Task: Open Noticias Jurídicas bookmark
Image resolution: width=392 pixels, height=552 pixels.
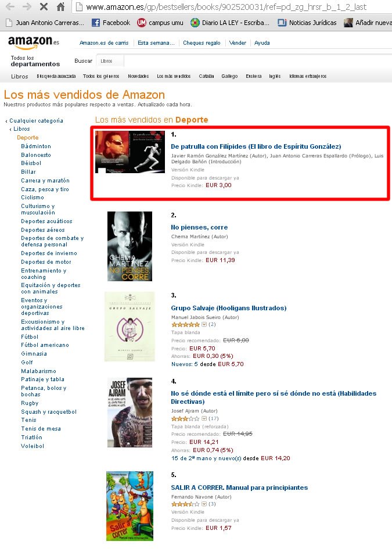Action: coord(307,23)
